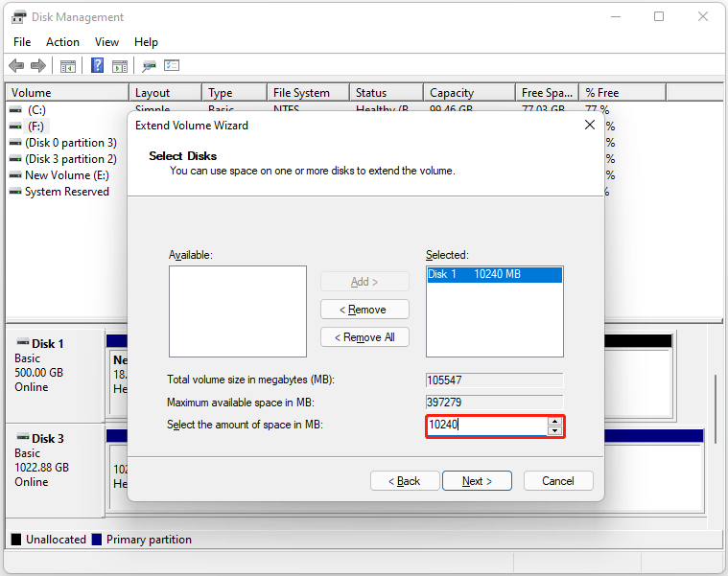728x576 pixels.
Task: Click the blue Help toolbar icon
Action: tap(98, 66)
